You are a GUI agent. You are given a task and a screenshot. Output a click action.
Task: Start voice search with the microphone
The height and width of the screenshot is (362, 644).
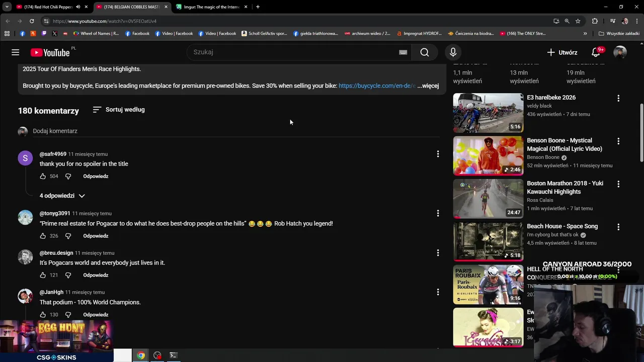coord(453,52)
